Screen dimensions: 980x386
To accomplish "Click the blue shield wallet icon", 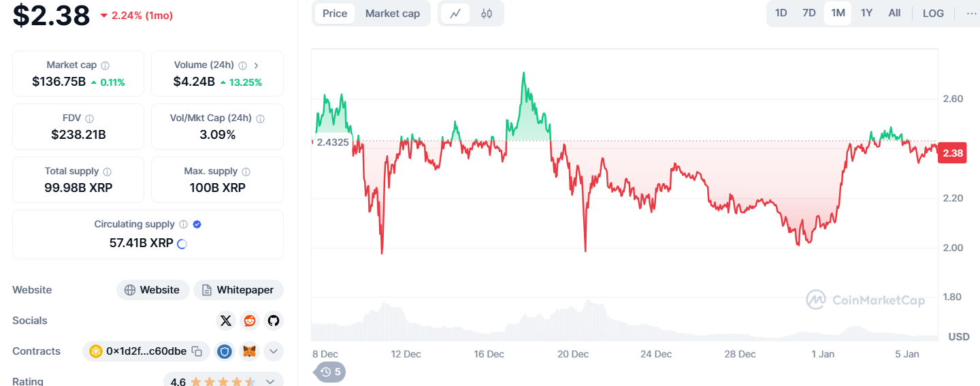I will coord(225,351).
